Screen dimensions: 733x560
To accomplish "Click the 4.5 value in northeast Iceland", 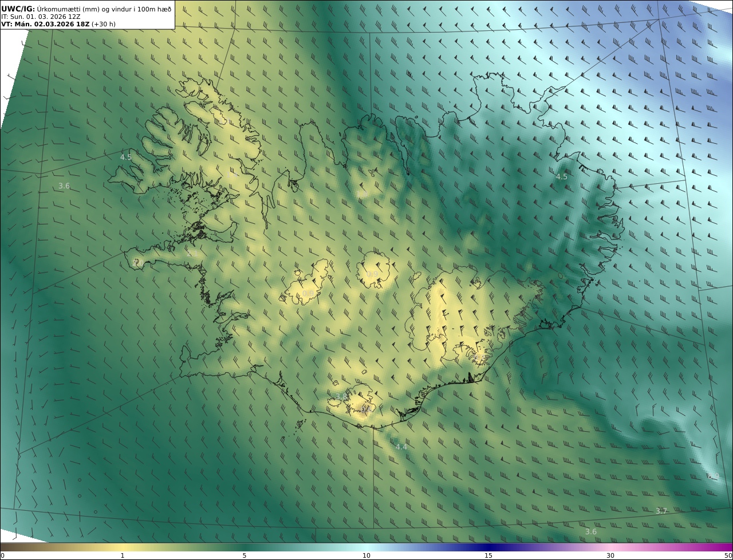I will [x=562, y=176].
